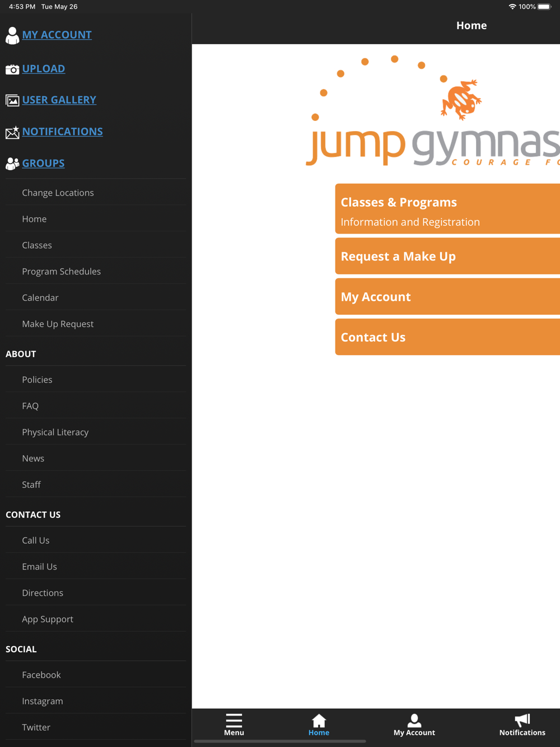Tap the orange Contact Us button
The height and width of the screenshot is (747, 560).
point(447,337)
